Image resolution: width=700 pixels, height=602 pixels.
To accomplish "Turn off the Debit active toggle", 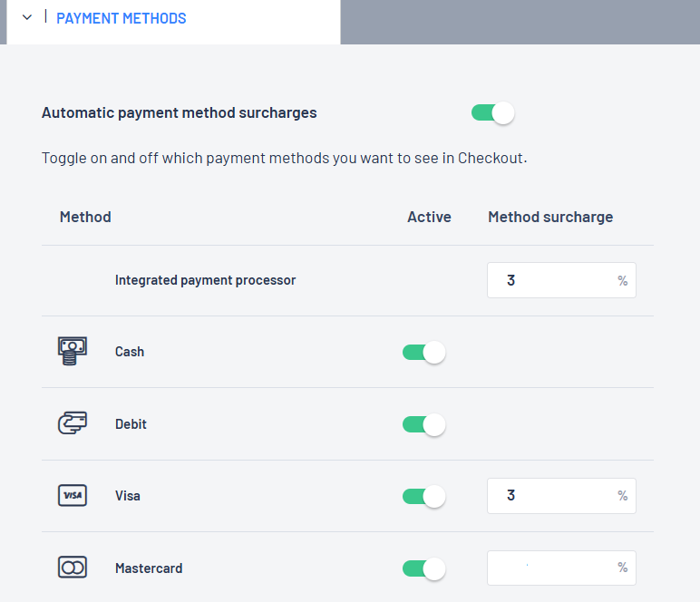I will coord(423,424).
